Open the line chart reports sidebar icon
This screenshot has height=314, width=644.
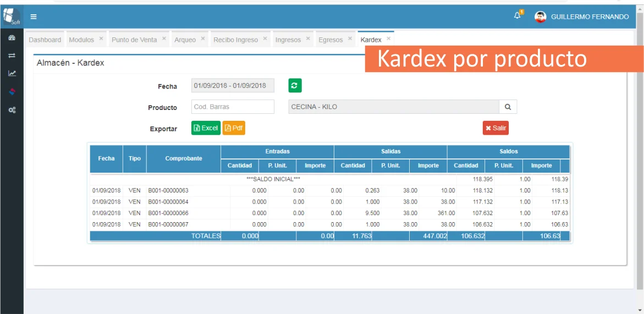[x=12, y=73]
